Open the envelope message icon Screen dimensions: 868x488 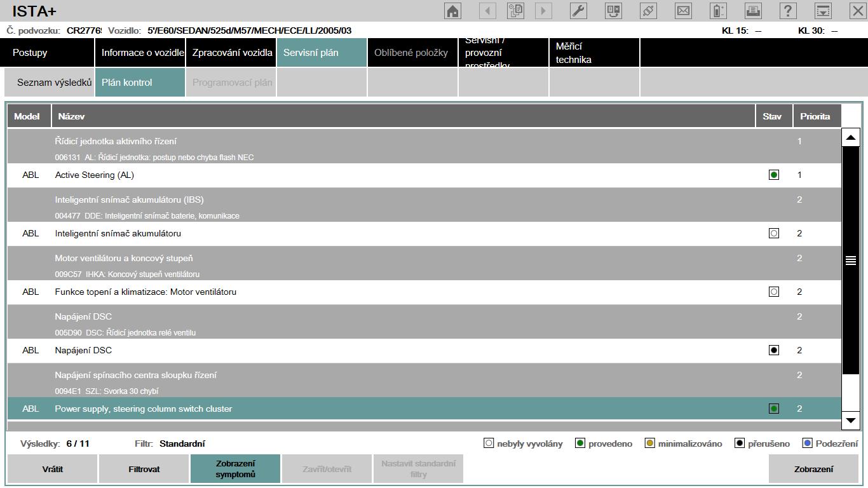683,11
